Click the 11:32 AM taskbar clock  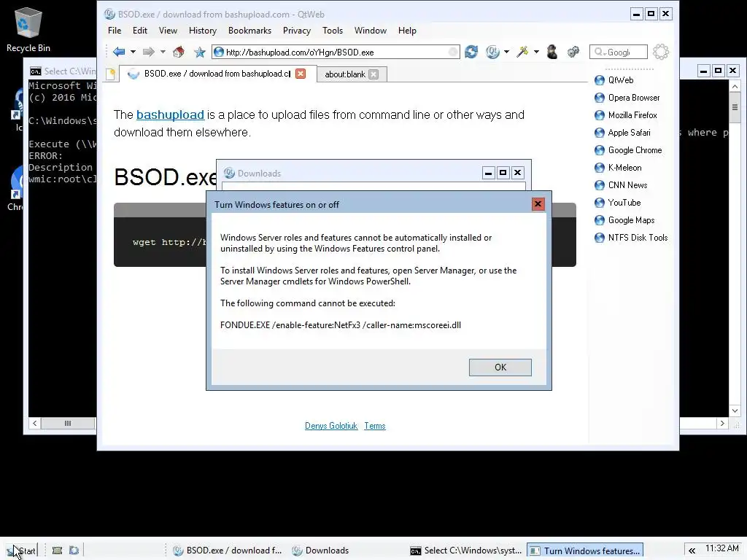pyautogui.click(x=721, y=548)
